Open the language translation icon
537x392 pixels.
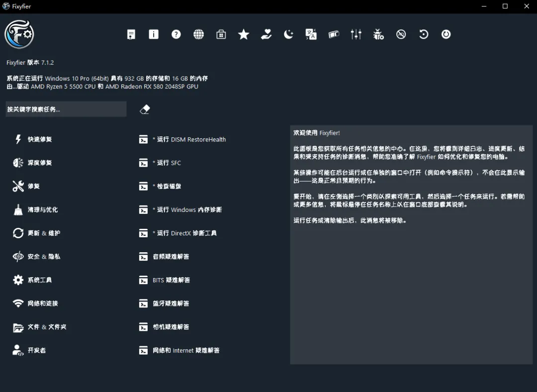311,34
